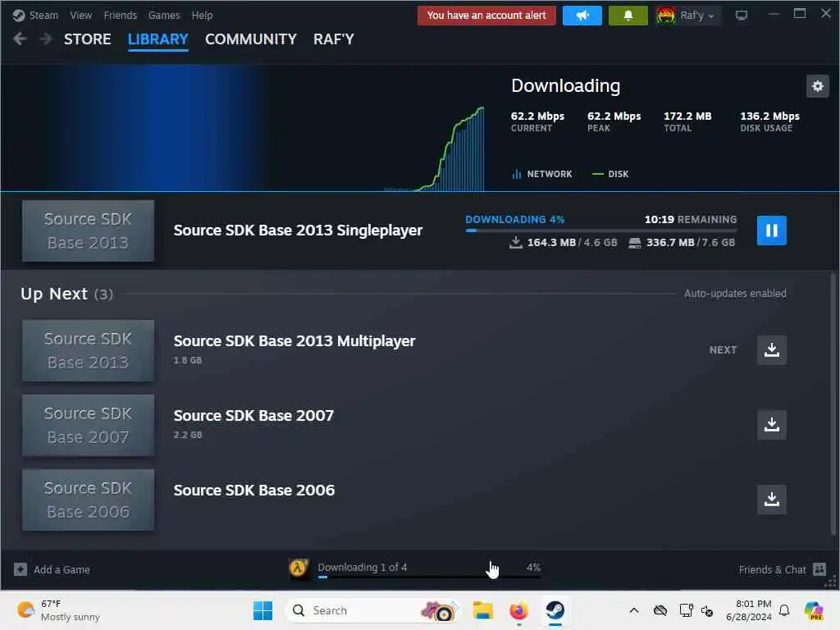Click Steam icon in taskbar
The image size is (840, 630).
(555, 610)
